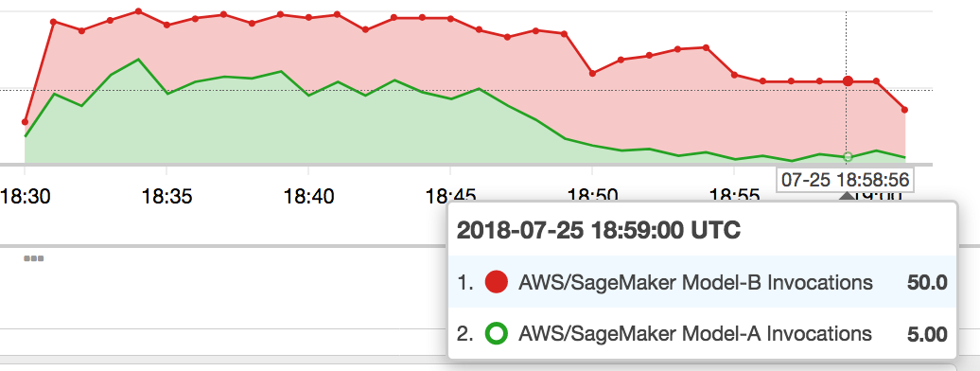Click the last red data point near 19:01
This screenshot has width=980, height=371.
click(x=904, y=110)
